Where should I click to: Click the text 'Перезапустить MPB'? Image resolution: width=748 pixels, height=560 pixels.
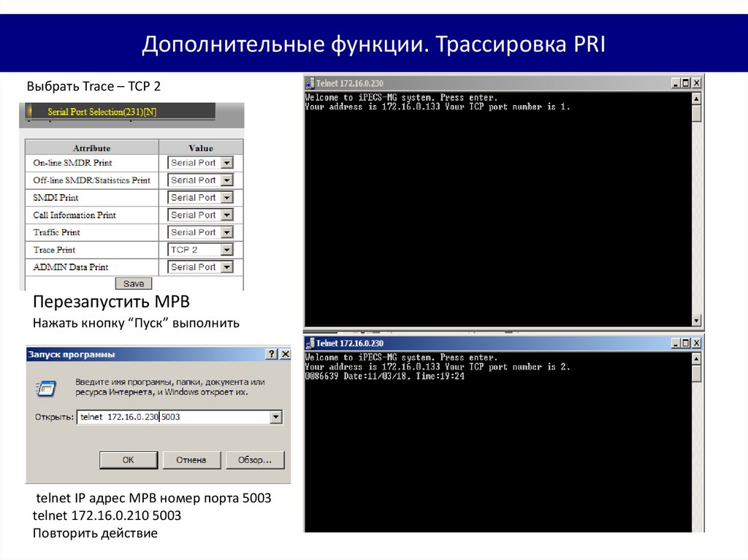tap(111, 302)
